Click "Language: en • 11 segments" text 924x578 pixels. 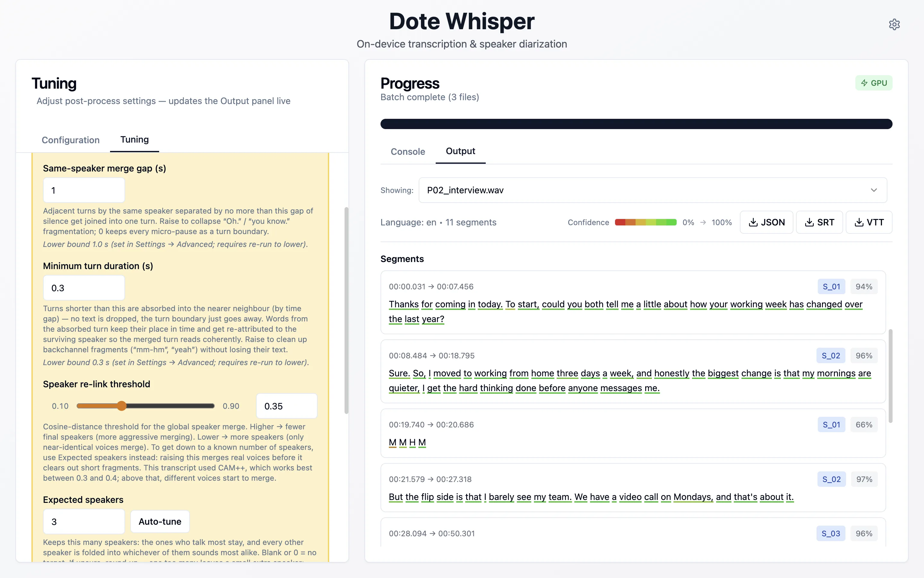point(438,223)
